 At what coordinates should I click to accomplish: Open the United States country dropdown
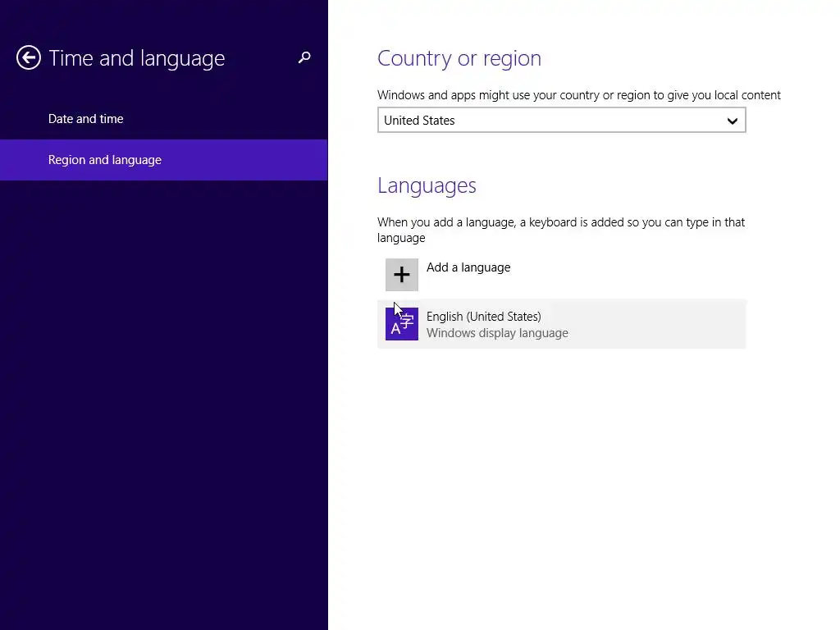[x=561, y=120]
